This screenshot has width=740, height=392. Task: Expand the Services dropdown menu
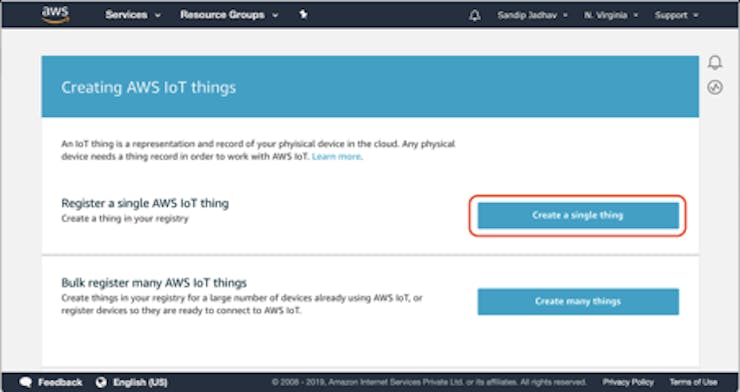coord(133,15)
